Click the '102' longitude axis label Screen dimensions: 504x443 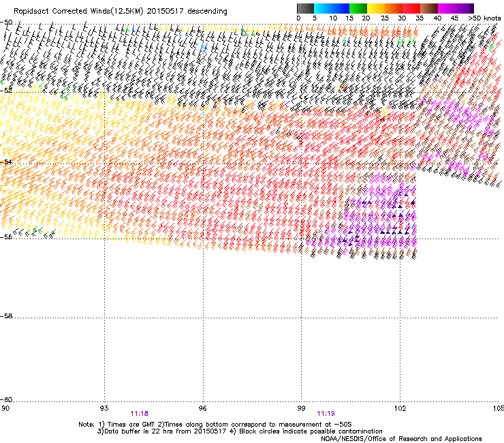(400, 408)
